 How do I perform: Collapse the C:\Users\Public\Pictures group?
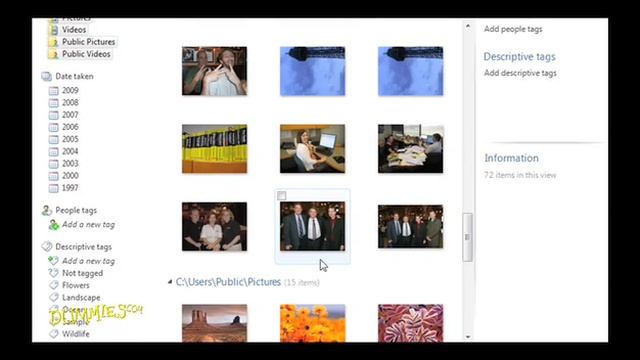[170, 282]
